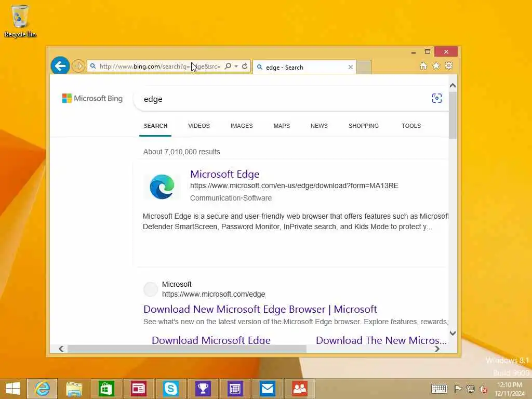Click the address bar URL field
The image size is (532, 399).
(x=159, y=66)
